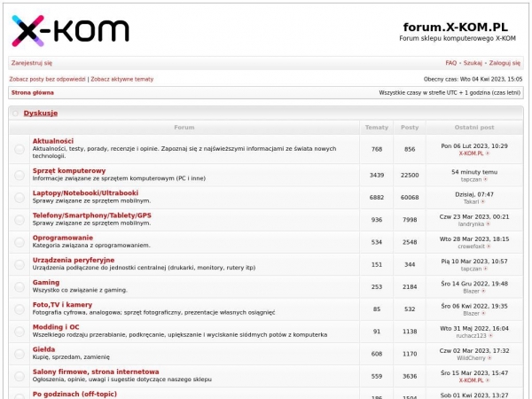This screenshot has height=399, width=532.
Task: Open X-KOM.PL profile in Aktualności row
Action: pos(471,153)
